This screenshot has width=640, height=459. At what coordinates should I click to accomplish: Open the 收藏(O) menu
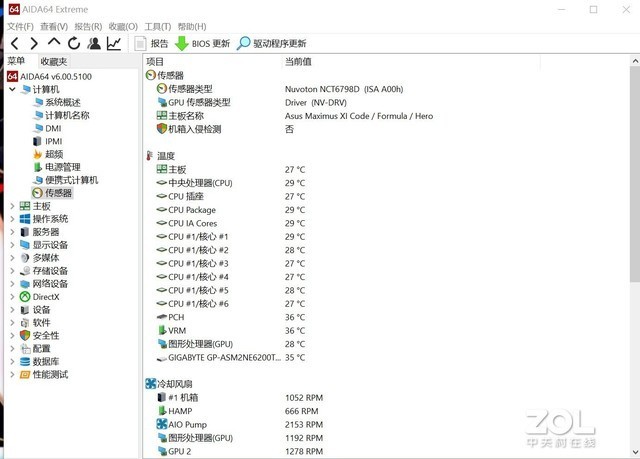click(123, 27)
